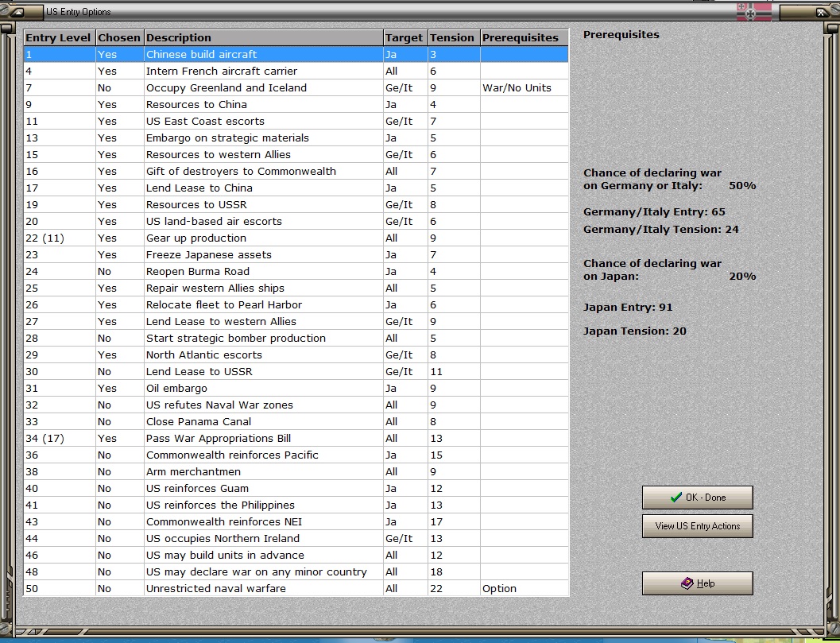Click the OK - Done button
Screen dimensions: 840x643
click(x=698, y=498)
